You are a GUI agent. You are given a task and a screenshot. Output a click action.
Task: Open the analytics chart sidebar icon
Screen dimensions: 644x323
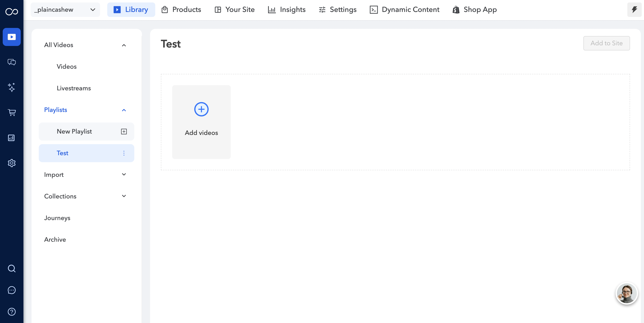pos(11,138)
